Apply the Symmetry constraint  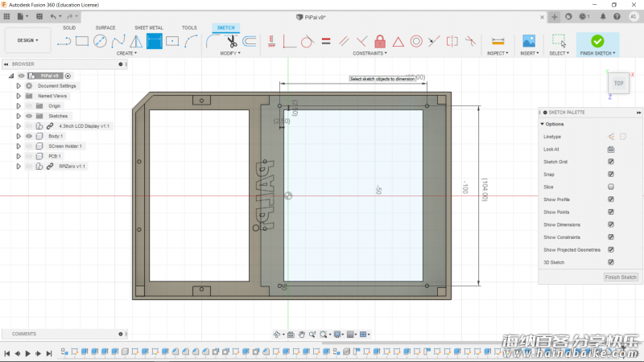pyautogui.click(x=452, y=41)
